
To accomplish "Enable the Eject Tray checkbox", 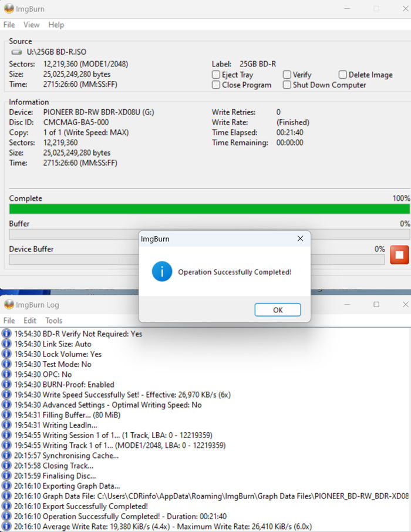I will 216,75.
